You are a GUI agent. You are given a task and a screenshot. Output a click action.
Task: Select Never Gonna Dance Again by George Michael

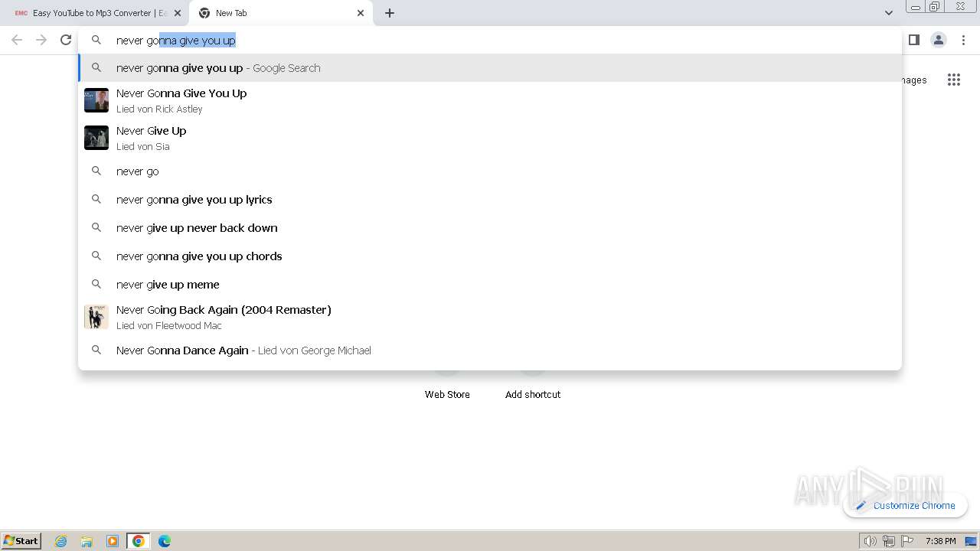tap(490, 350)
